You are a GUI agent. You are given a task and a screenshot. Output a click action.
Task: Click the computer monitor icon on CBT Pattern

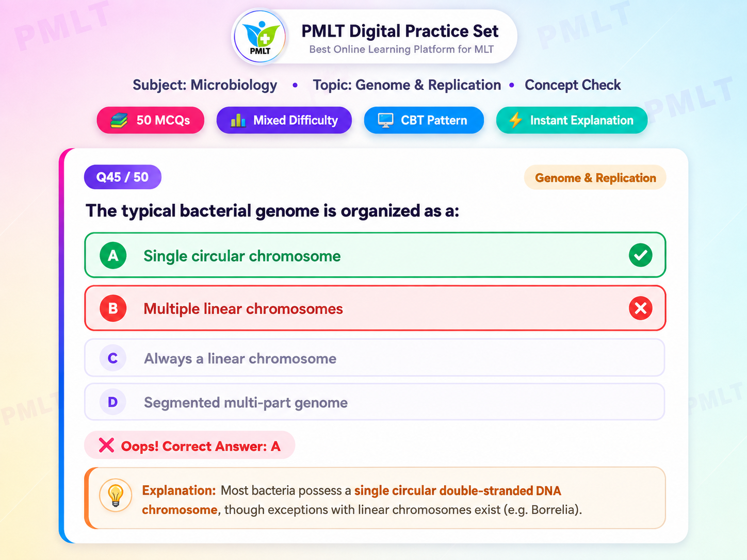point(385,120)
